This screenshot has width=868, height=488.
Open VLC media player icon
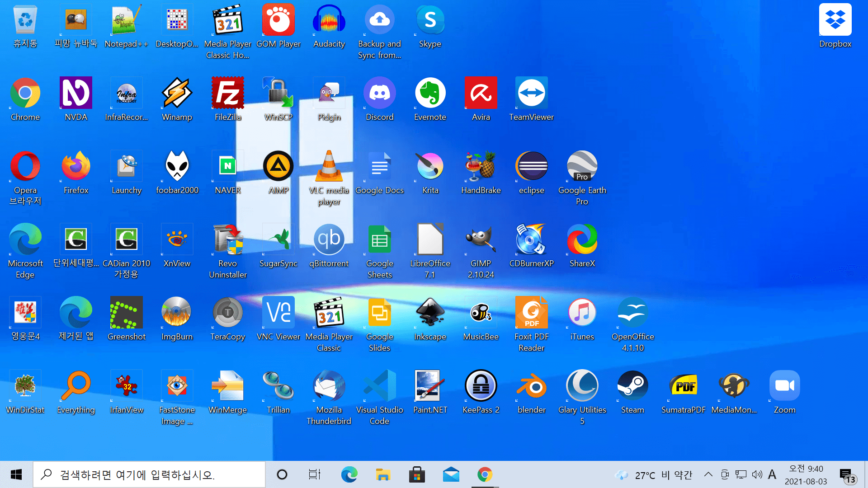[x=329, y=178]
